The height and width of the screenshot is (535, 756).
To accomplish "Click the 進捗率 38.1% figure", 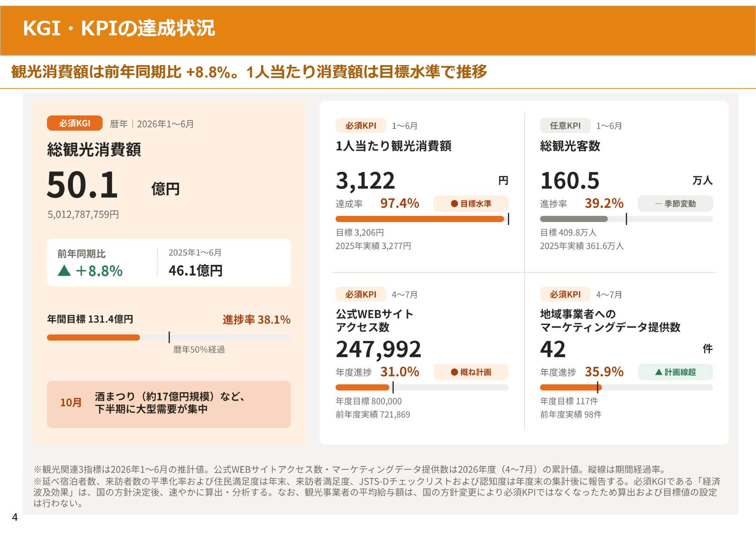I will pyautogui.click(x=257, y=319).
